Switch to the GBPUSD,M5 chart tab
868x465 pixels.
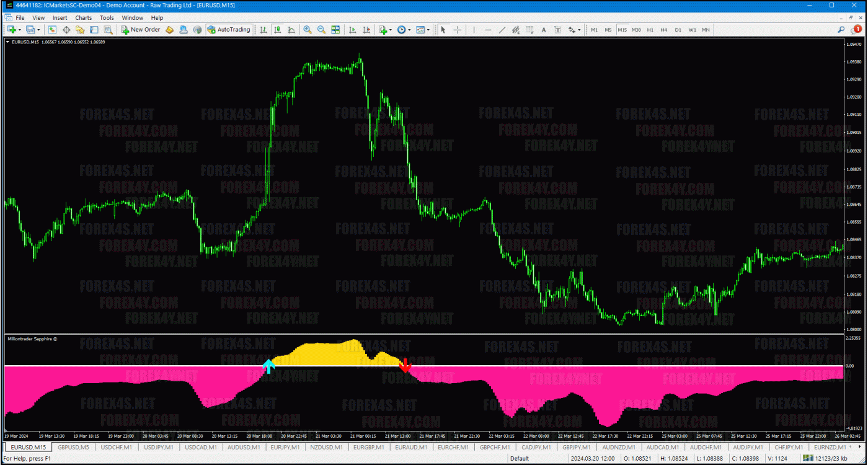tap(73, 447)
